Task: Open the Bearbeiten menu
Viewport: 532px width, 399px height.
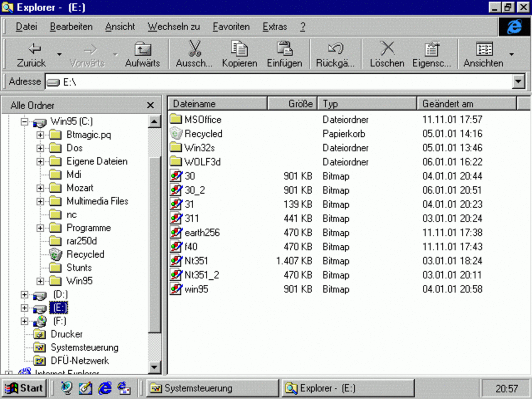Action: (71, 27)
